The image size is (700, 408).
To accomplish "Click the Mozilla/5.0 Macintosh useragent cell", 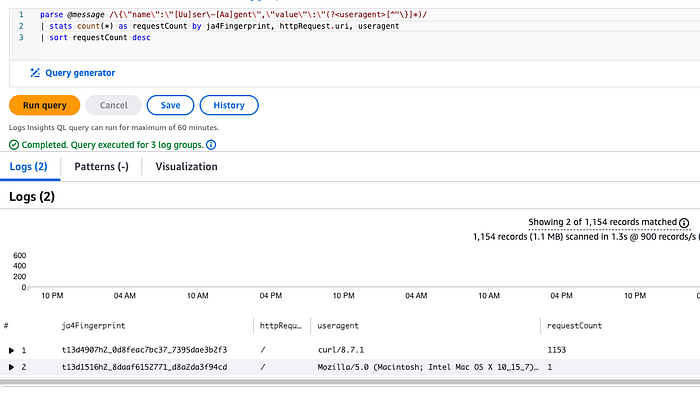I will point(428,367).
